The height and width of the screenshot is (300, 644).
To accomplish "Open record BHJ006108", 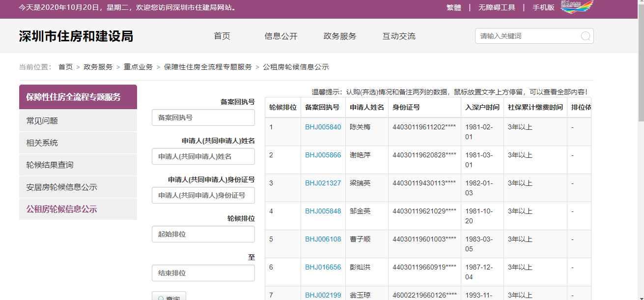I will click(x=323, y=239).
